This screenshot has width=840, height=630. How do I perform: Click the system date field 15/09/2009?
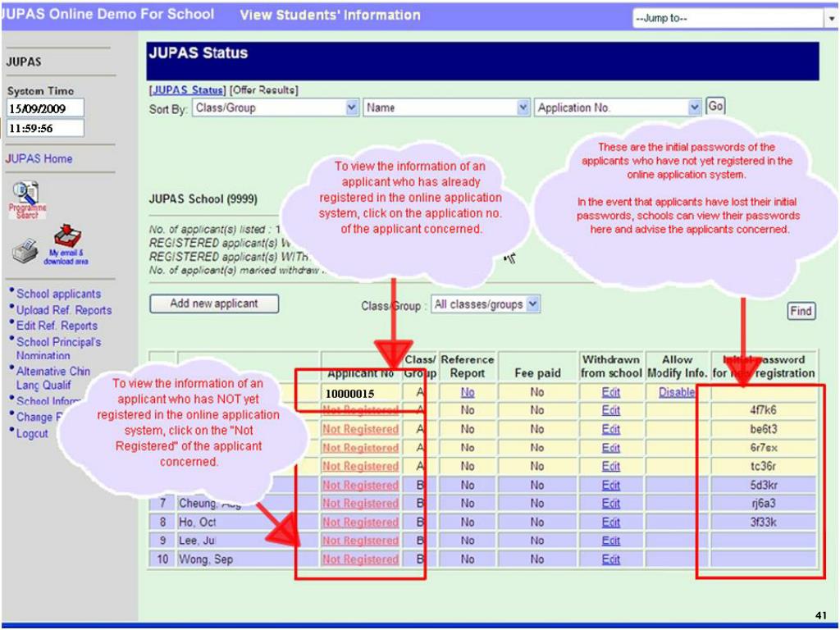(x=46, y=108)
